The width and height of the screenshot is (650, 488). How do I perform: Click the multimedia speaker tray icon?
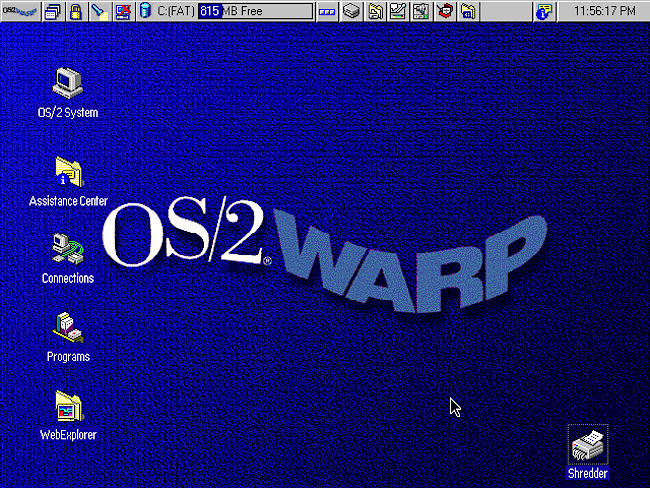[x=421, y=11]
